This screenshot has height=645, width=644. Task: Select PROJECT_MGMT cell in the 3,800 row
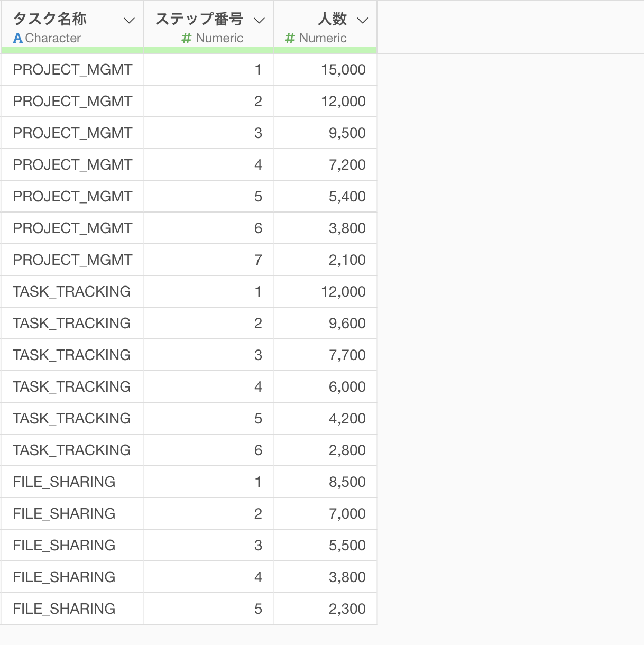[72, 228]
